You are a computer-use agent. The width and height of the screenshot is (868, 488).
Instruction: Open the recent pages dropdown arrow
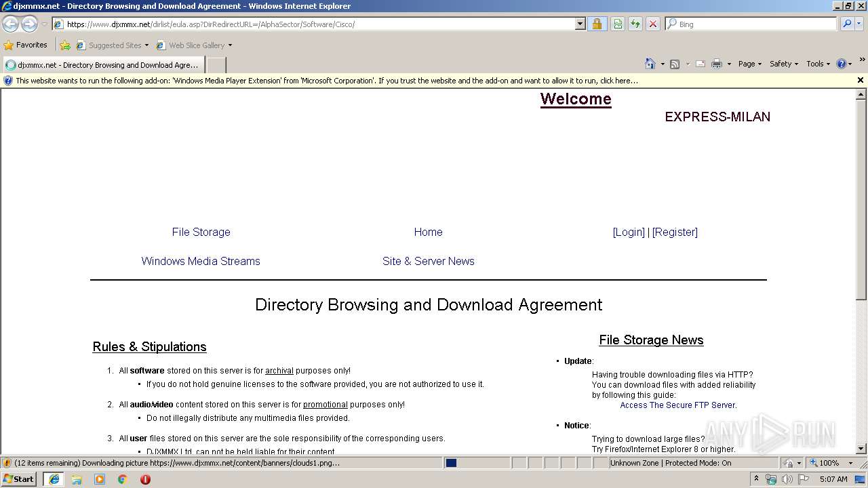coord(44,24)
